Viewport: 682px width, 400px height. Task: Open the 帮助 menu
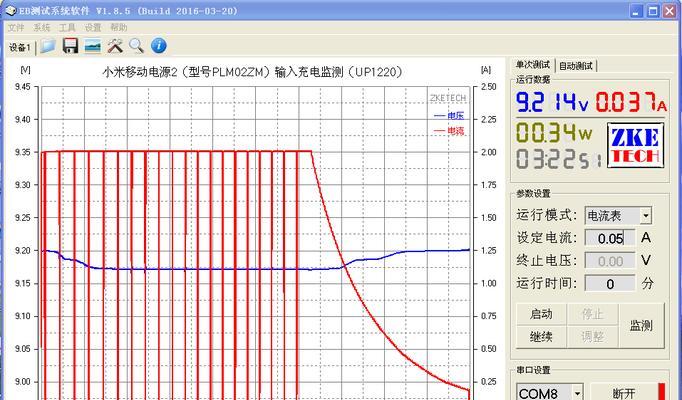tap(118, 27)
